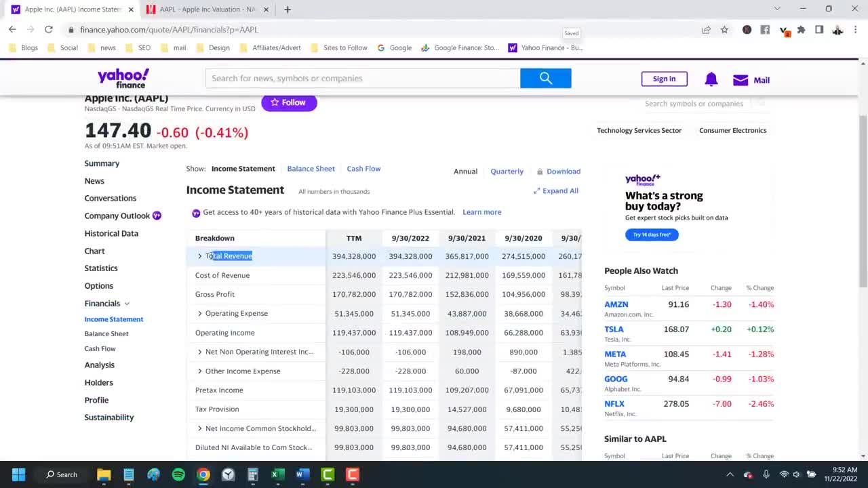Expand the Total Revenue row
Viewport: 868px width, 488px height.
199,256
